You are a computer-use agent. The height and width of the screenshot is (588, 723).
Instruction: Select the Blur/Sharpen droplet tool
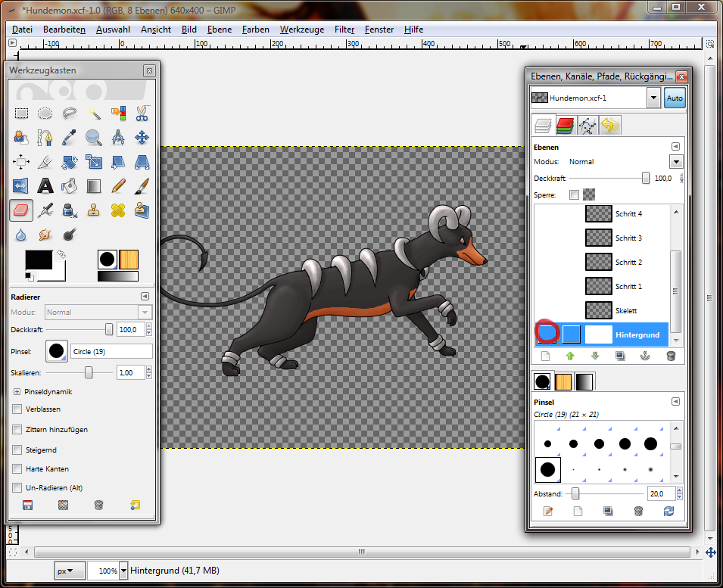point(21,235)
